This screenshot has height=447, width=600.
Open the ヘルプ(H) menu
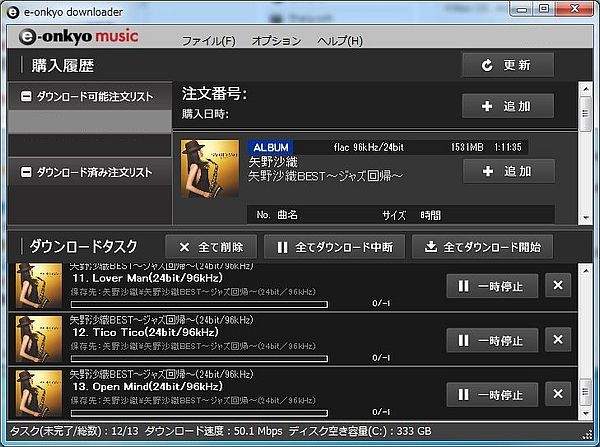340,41
